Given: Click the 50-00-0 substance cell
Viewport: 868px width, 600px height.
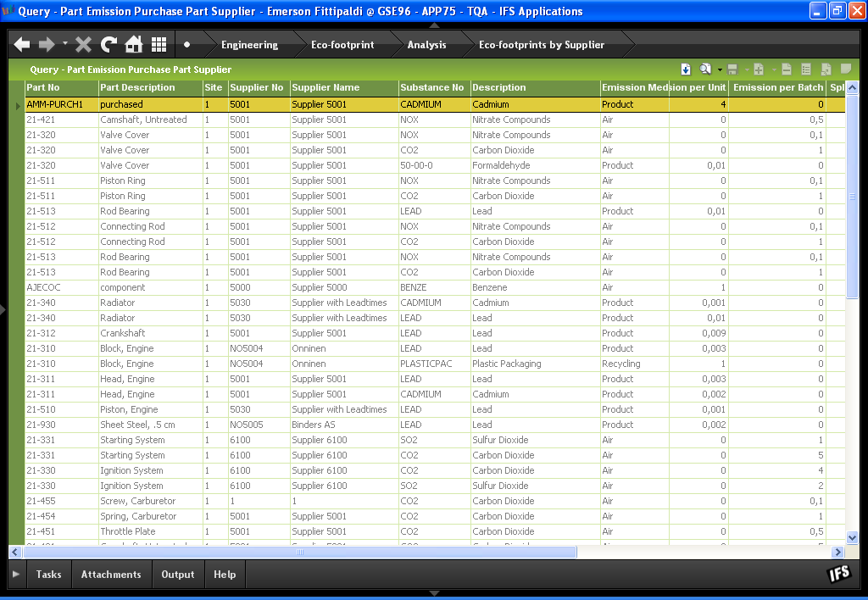Looking at the screenshot, I should click(x=435, y=165).
